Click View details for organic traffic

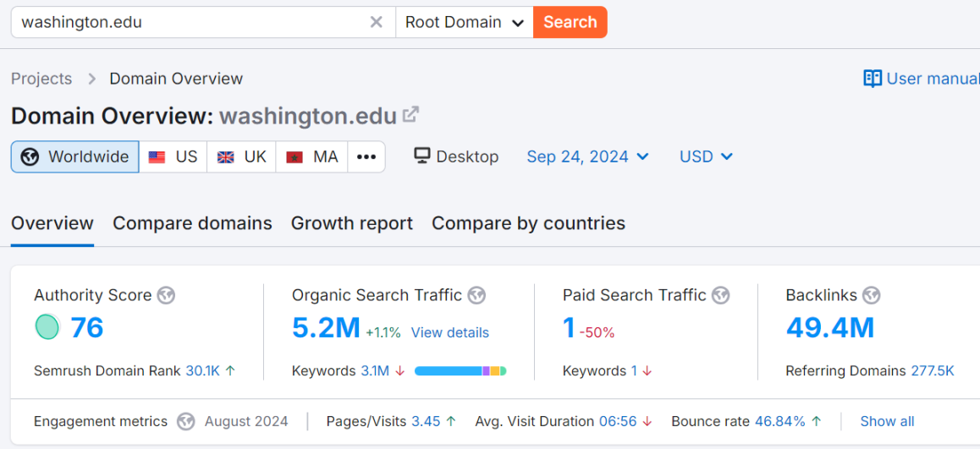tap(450, 333)
